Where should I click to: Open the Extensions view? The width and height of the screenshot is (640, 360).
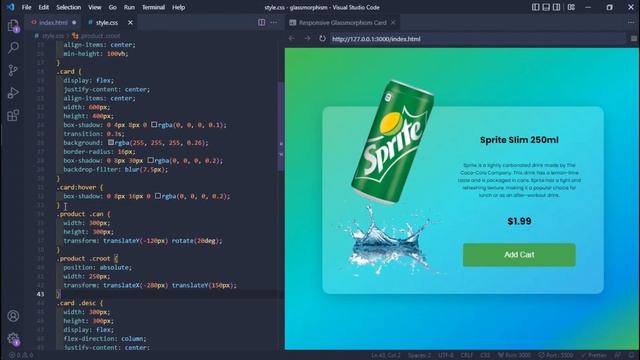pyautogui.click(x=13, y=115)
